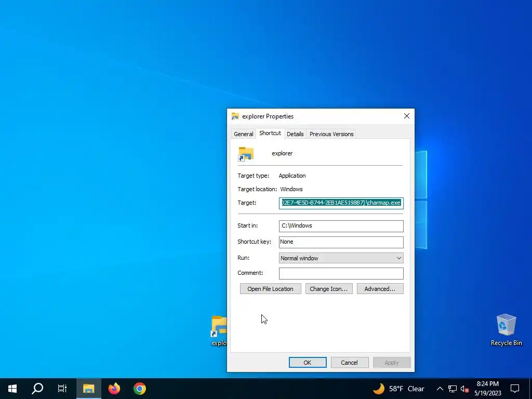Confirm with the OK button
Image resolution: width=532 pixels, height=399 pixels.
point(308,362)
